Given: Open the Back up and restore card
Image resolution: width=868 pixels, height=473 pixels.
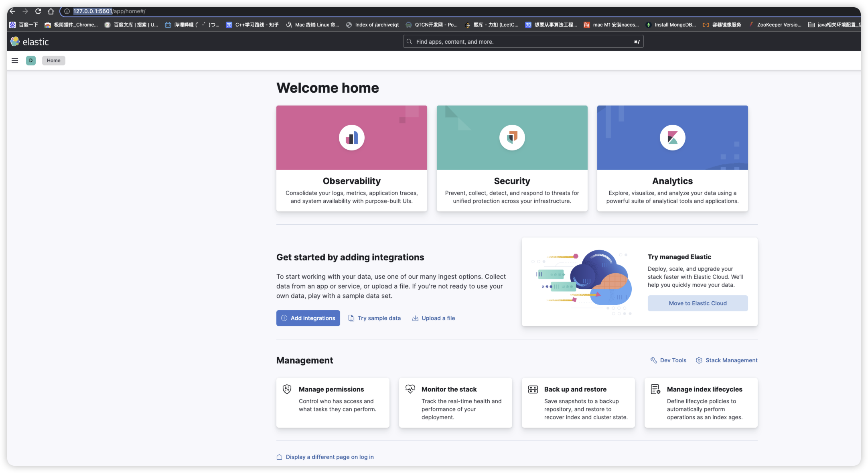Looking at the screenshot, I should pos(578,402).
